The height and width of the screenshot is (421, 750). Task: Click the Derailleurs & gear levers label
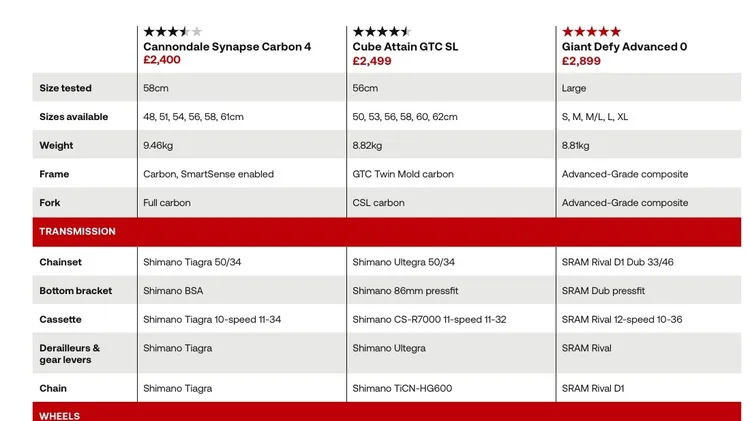tap(69, 354)
